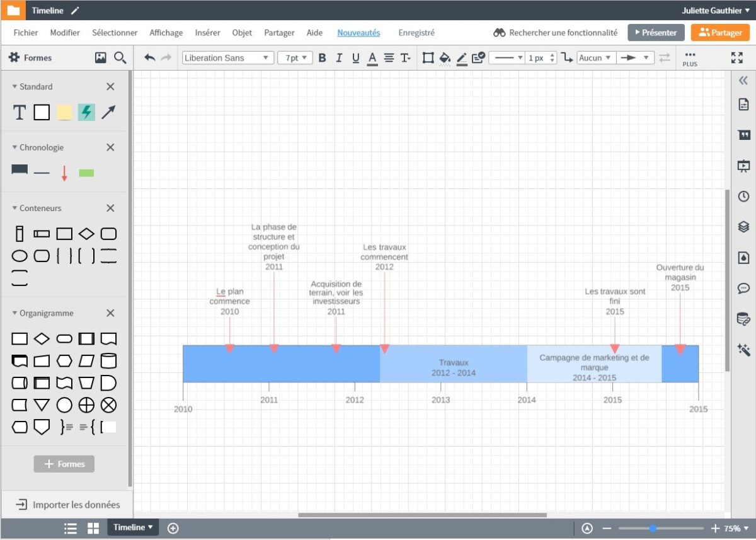Toggle bold formatting

322,57
